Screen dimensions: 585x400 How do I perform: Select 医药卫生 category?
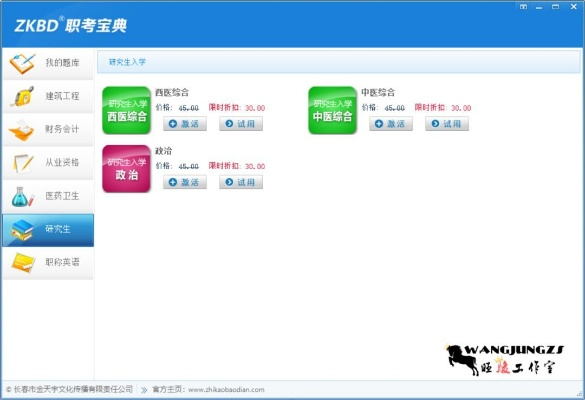48,196
